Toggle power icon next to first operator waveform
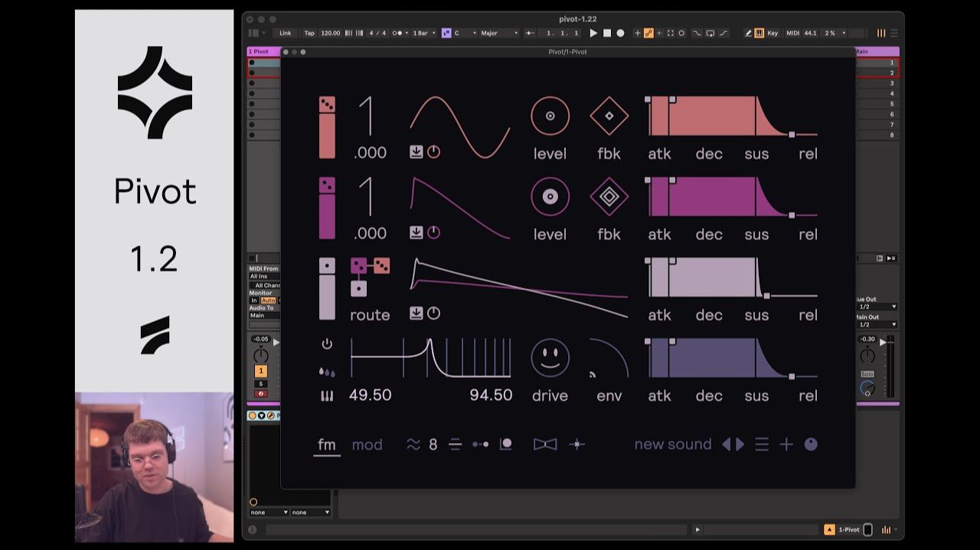This screenshot has width=980, height=550. pos(433,151)
